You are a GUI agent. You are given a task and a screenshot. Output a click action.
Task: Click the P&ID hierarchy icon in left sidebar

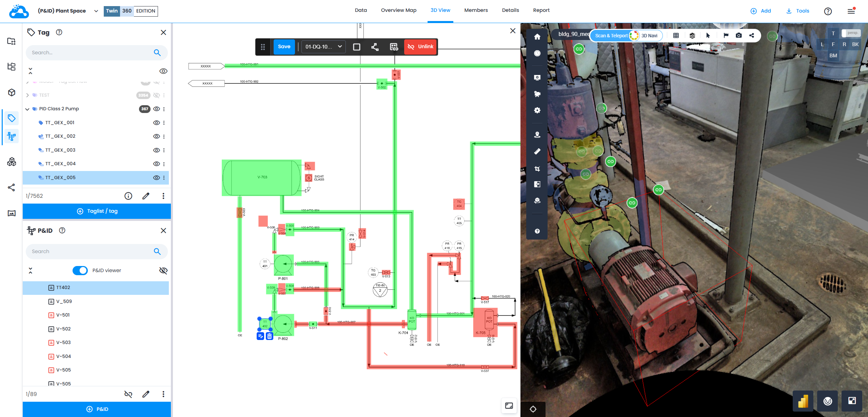coord(11,136)
